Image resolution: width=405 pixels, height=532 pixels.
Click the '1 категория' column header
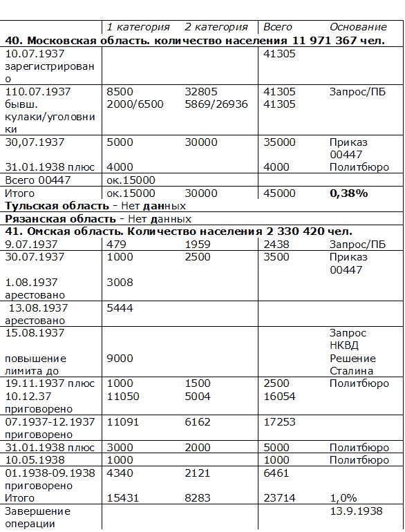point(138,27)
